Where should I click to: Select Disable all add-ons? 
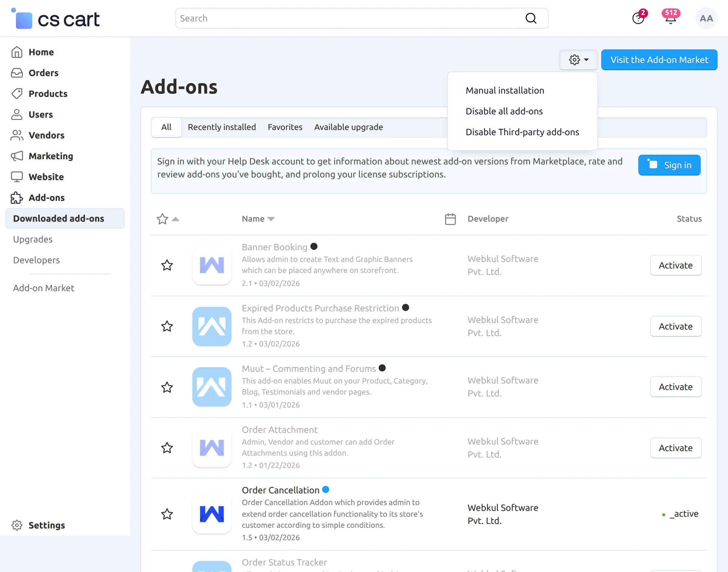coord(504,111)
